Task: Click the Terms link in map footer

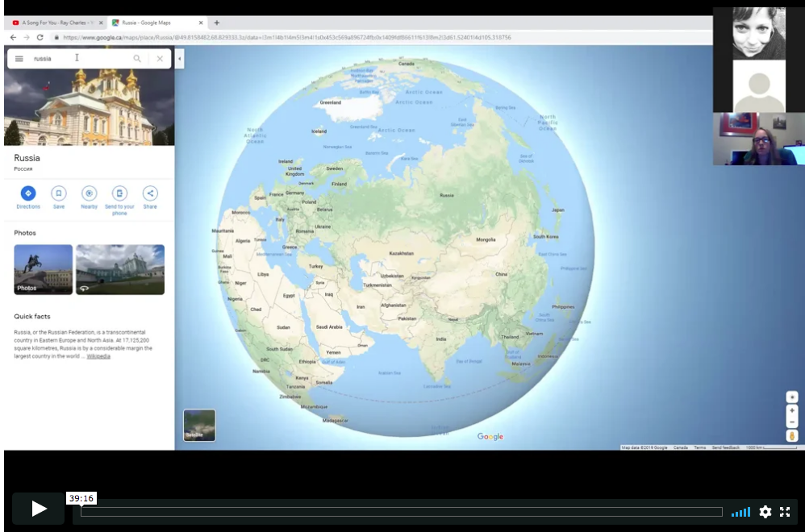Action: click(x=700, y=447)
